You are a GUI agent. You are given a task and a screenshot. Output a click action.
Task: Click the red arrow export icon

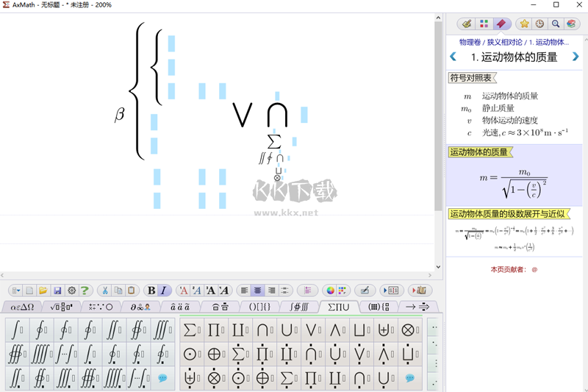[419, 291]
